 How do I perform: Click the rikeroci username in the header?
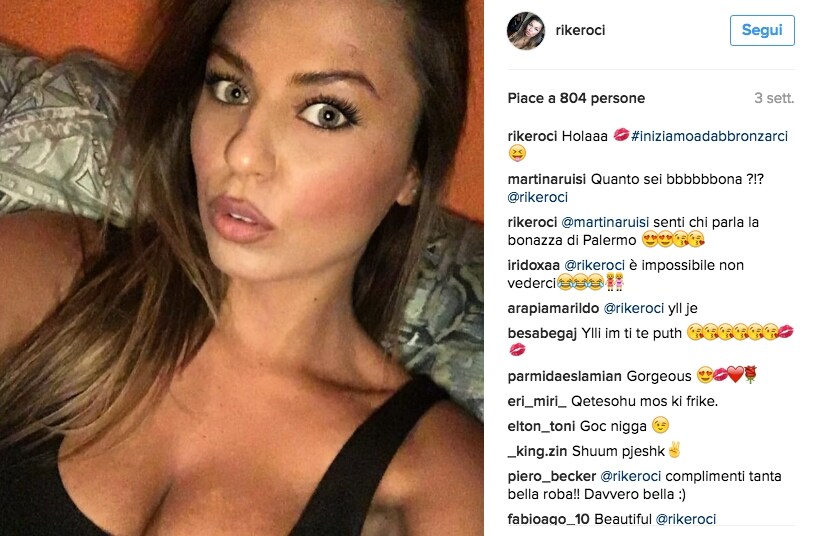580,30
